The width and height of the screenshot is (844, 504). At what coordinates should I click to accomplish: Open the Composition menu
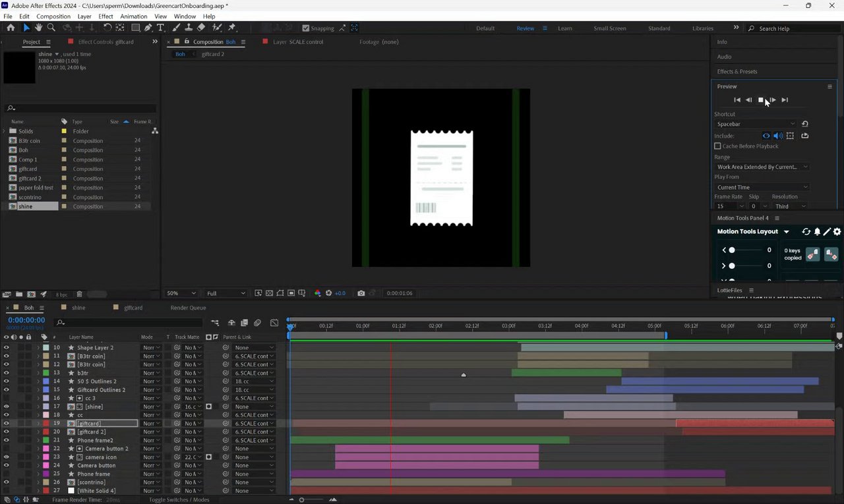[x=53, y=16]
